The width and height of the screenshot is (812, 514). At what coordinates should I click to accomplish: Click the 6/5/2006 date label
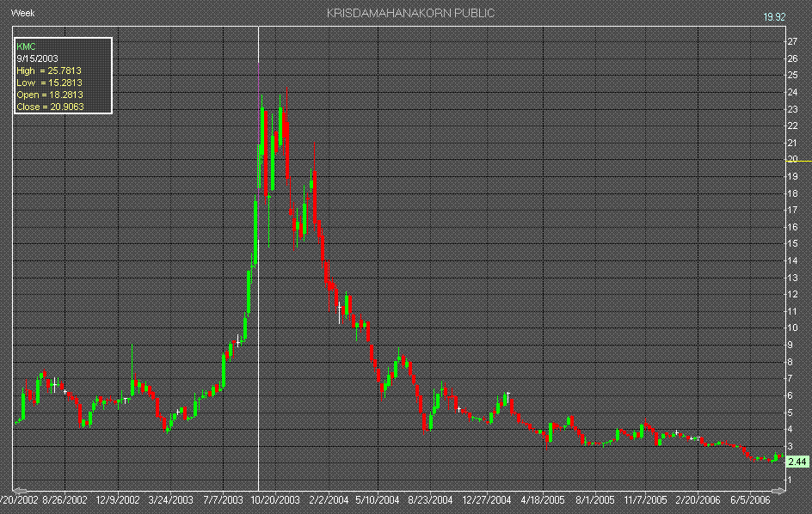point(750,500)
